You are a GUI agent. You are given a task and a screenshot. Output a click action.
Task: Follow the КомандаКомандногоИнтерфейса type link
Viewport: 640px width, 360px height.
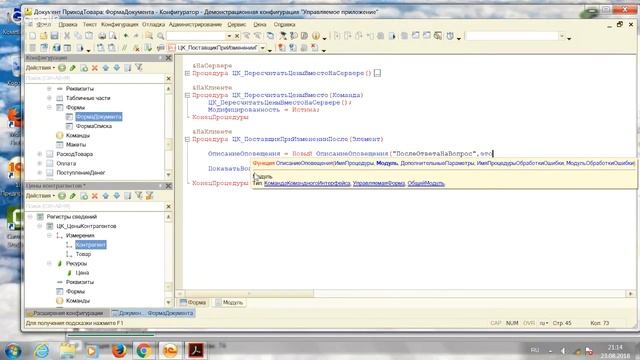tap(307, 183)
